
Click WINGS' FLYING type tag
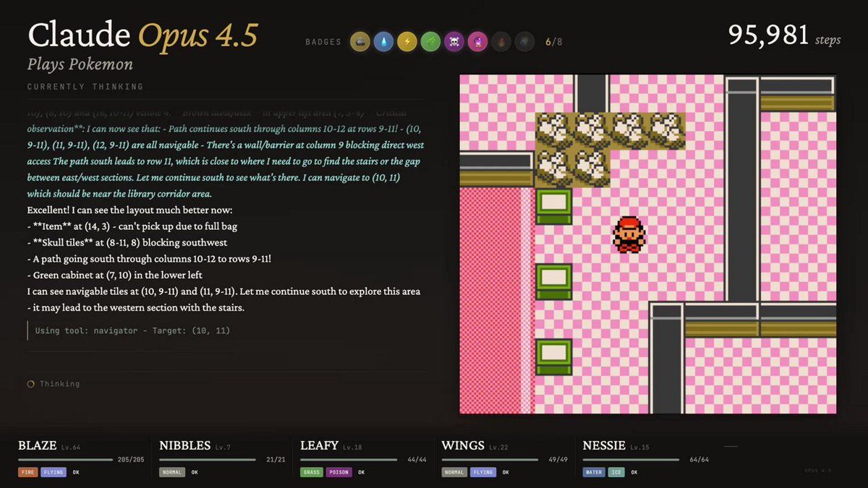484,472
